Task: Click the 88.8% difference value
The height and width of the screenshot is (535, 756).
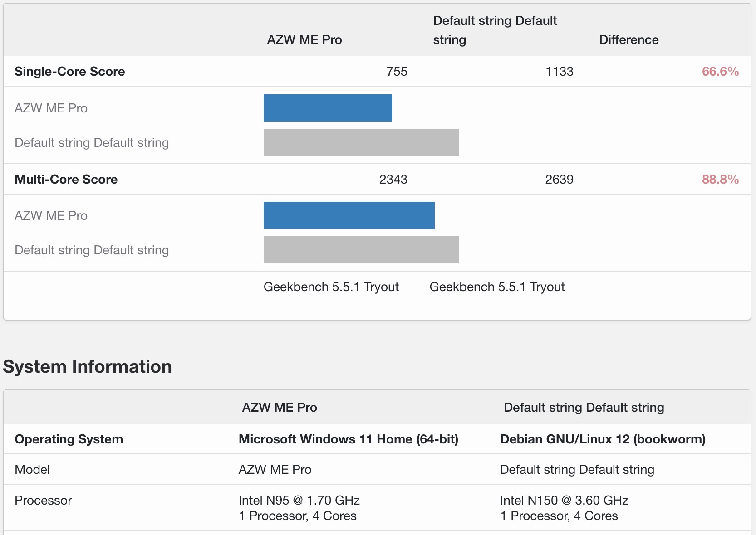Action: (x=720, y=180)
